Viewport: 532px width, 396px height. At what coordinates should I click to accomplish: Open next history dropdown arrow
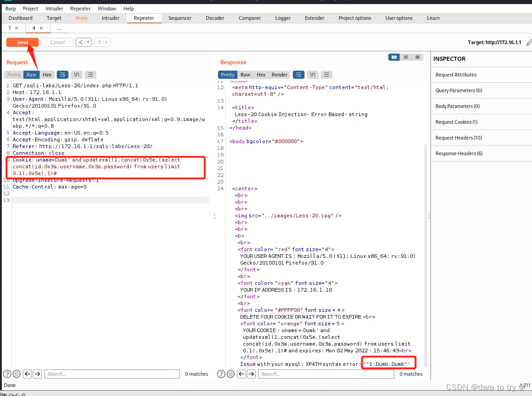click(107, 42)
